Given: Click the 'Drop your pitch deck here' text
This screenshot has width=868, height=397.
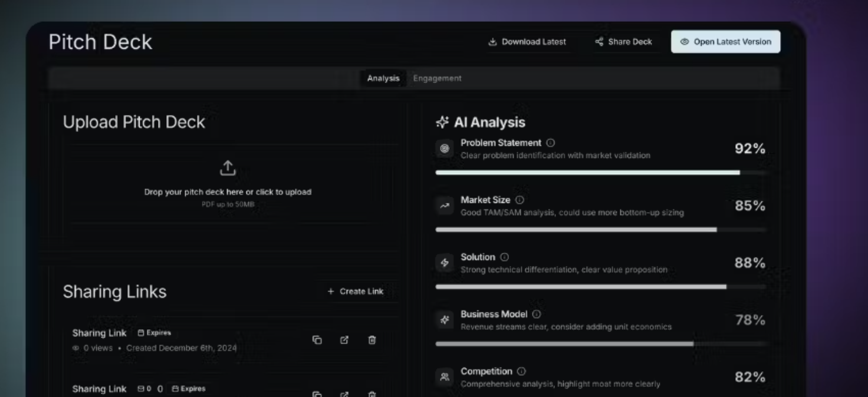Looking at the screenshot, I should tap(228, 192).
